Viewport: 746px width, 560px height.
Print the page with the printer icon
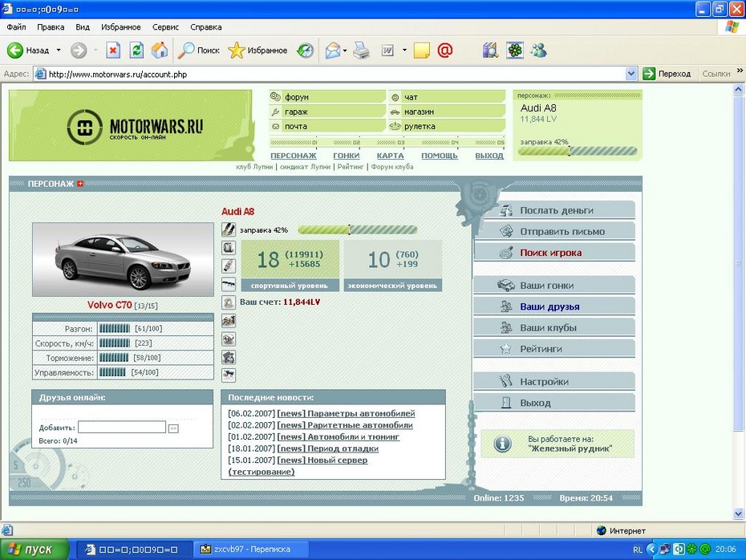pos(362,50)
